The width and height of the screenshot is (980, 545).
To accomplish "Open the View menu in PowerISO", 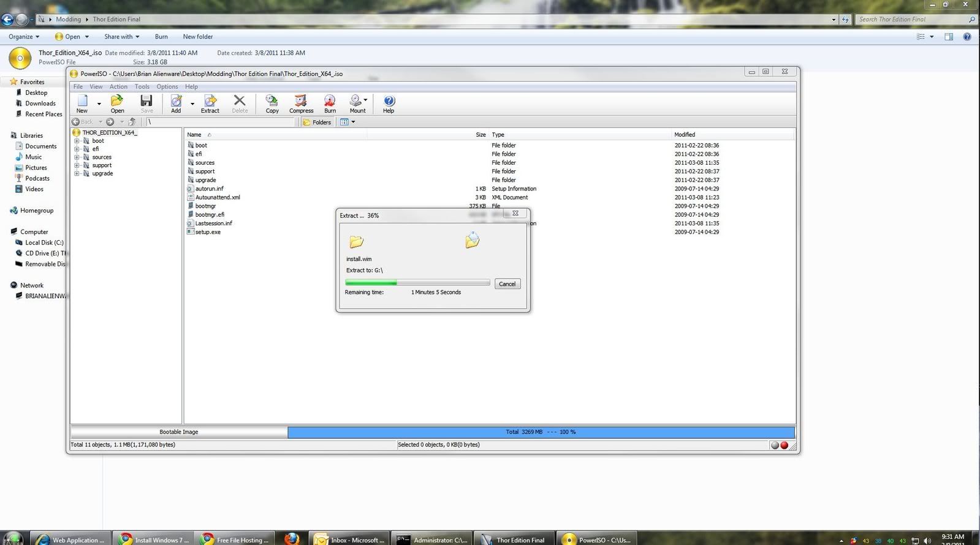I will (96, 87).
